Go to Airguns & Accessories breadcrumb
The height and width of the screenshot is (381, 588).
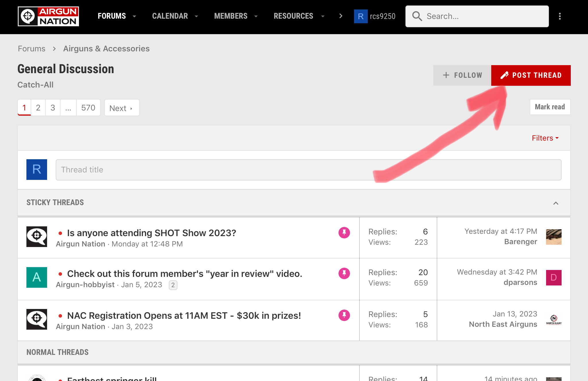click(106, 48)
